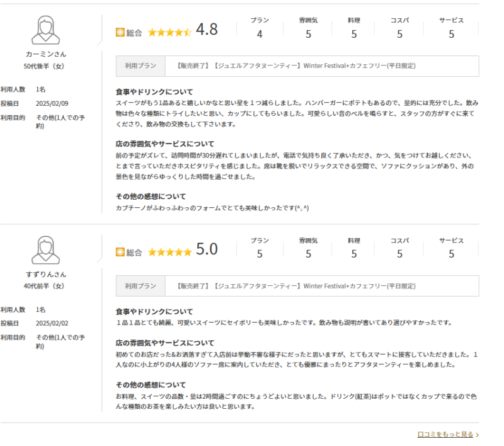Viewport: 504px width, 446px height.
Task: Click the 40代前半（女）label
Action: [x=43, y=286]
